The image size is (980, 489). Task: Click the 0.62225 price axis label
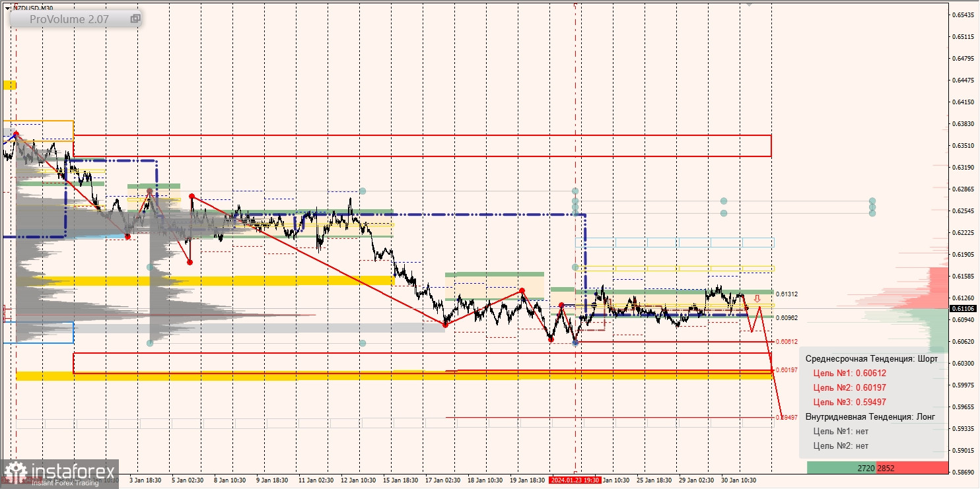[x=963, y=232]
